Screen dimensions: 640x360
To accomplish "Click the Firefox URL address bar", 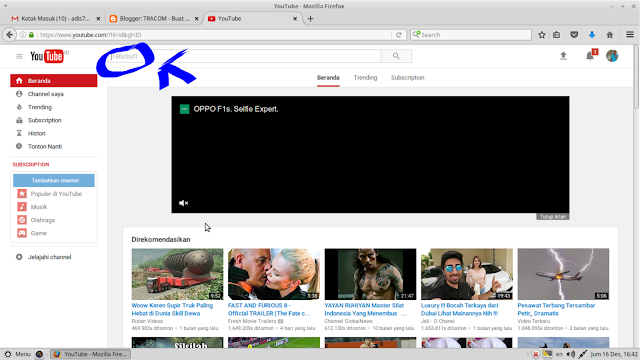I will (x=214, y=35).
